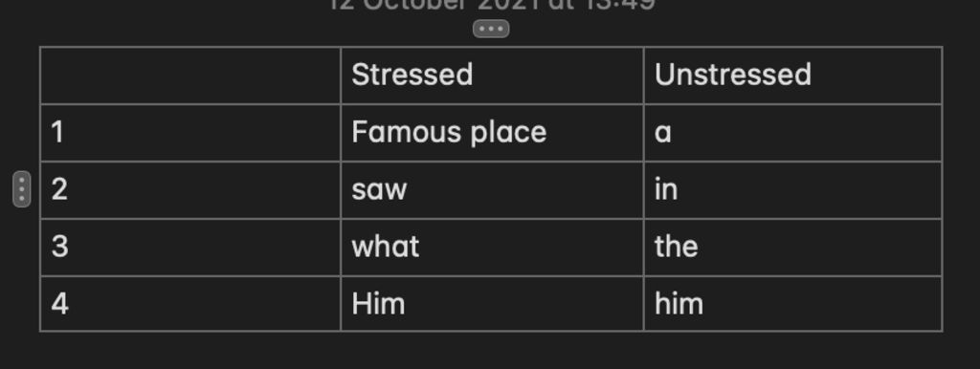Open the row handle beside row 2
The height and width of the screenshot is (369, 980).
pyautogui.click(x=22, y=188)
